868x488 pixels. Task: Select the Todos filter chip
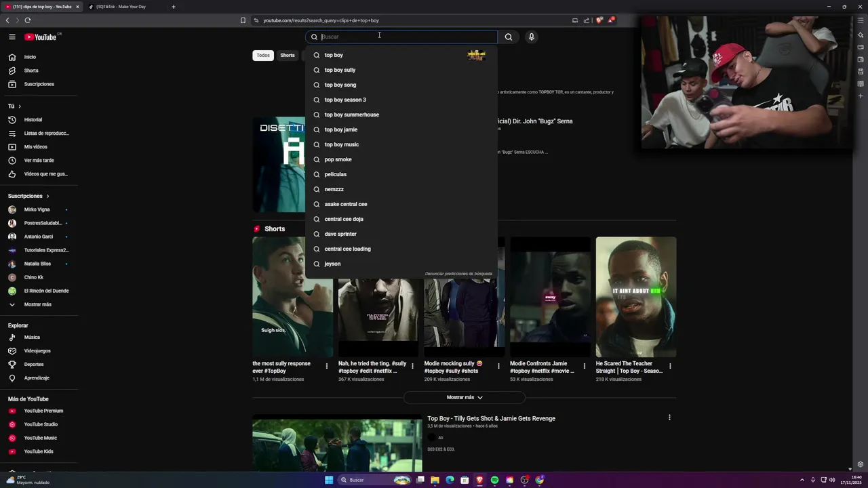[263, 55]
